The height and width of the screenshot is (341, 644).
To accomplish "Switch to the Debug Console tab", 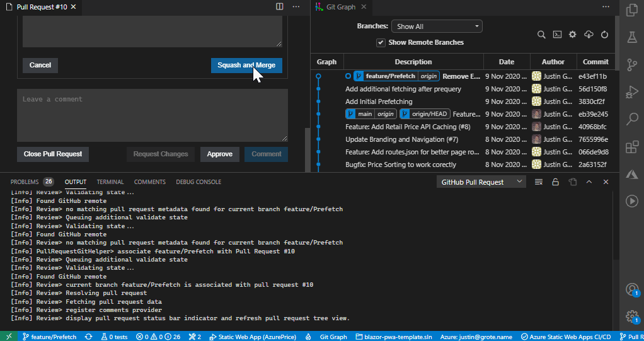I will pos(198,182).
